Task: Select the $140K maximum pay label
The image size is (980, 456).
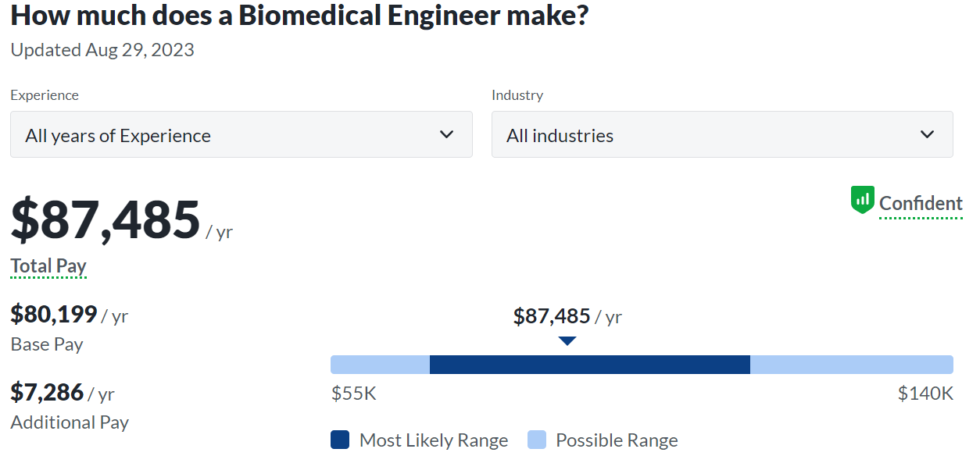Action: click(x=925, y=394)
